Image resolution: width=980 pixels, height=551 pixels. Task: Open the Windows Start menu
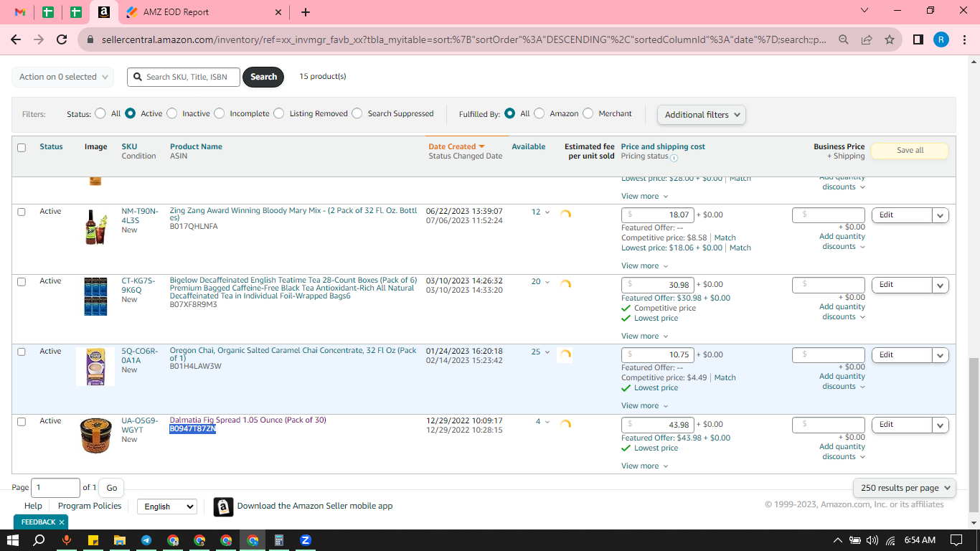click(13, 540)
